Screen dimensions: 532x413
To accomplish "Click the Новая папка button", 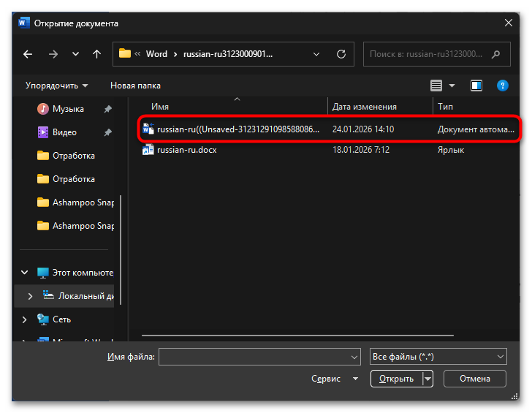I will (x=135, y=86).
